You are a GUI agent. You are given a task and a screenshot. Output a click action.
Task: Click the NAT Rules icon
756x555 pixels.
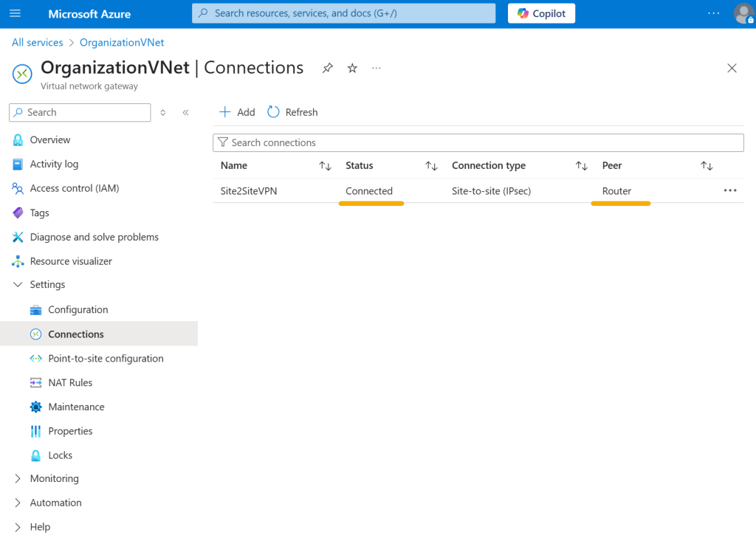point(35,382)
